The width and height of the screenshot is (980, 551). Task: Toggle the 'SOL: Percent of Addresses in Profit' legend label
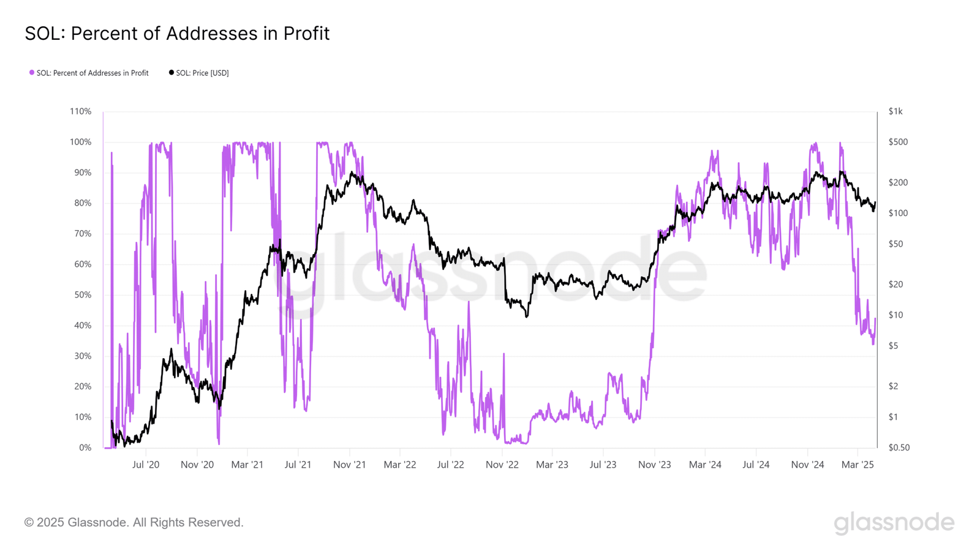pos(92,73)
